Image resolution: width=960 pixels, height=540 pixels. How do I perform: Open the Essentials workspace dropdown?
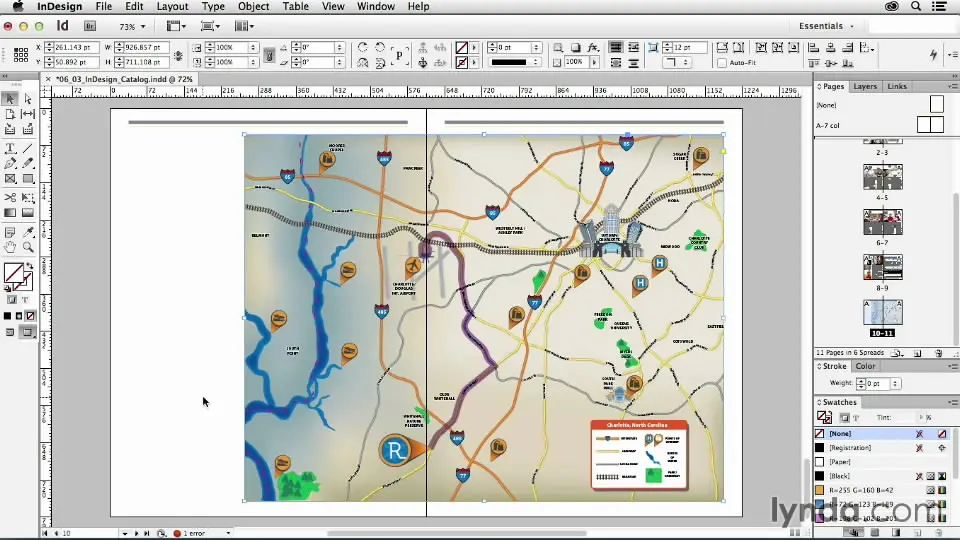coord(827,26)
